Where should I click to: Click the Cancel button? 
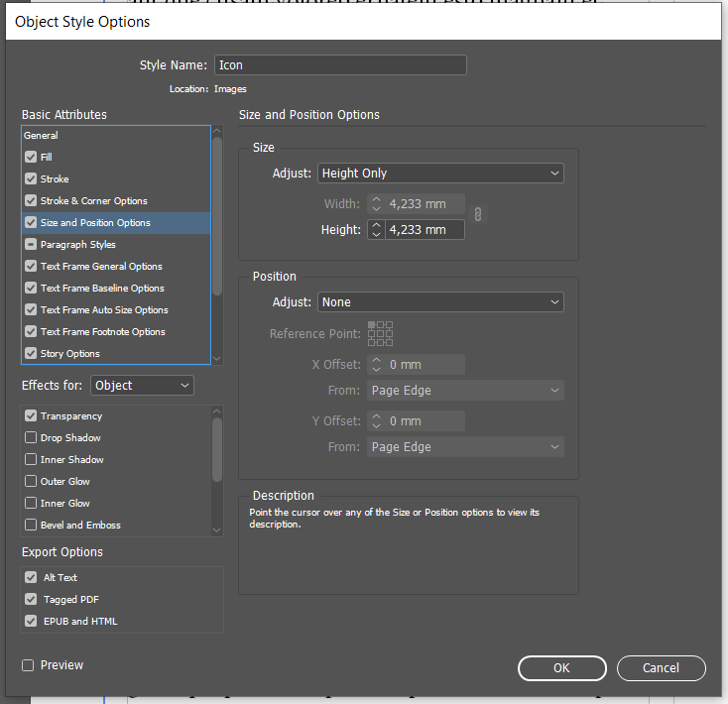coord(662,668)
